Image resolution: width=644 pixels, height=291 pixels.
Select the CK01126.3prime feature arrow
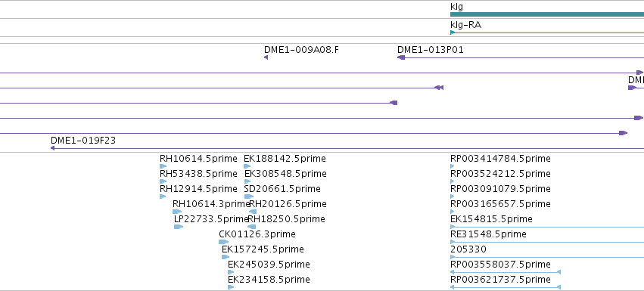223,242
